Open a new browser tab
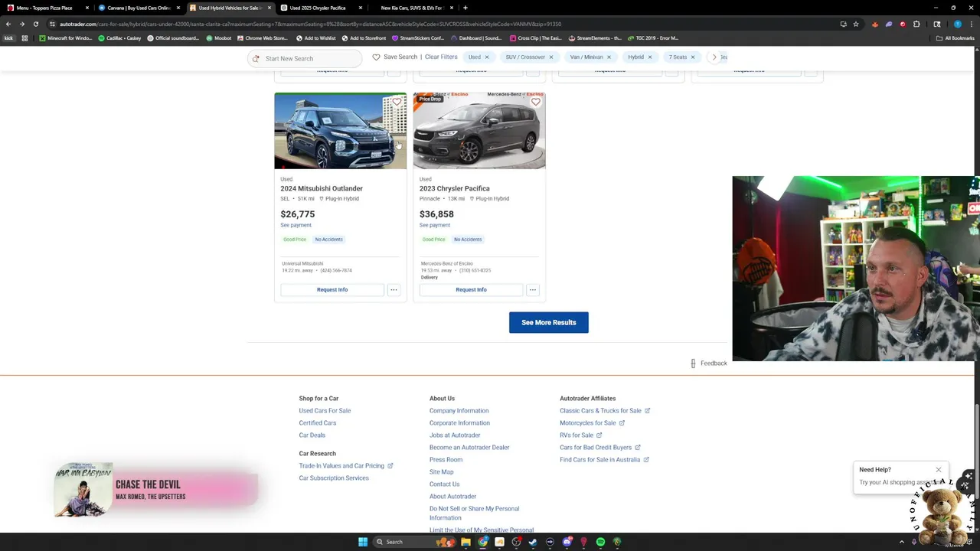 click(x=465, y=8)
